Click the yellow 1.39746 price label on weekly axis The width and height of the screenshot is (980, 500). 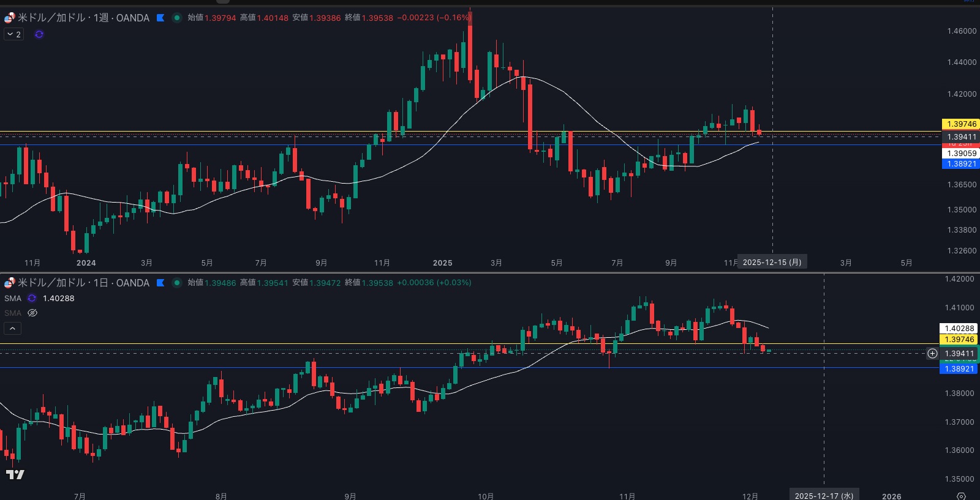[x=961, y=124]
